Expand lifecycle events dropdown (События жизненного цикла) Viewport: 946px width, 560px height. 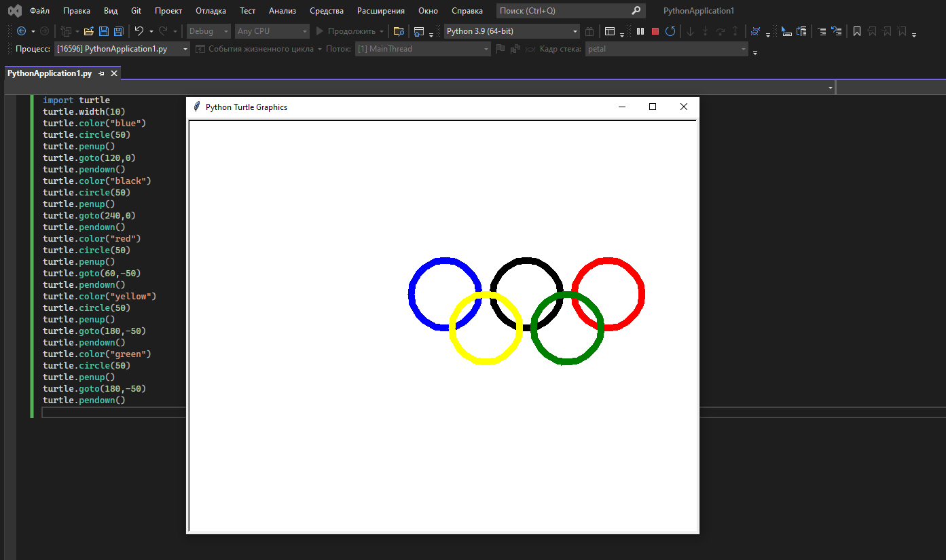[x=319, y=49]
